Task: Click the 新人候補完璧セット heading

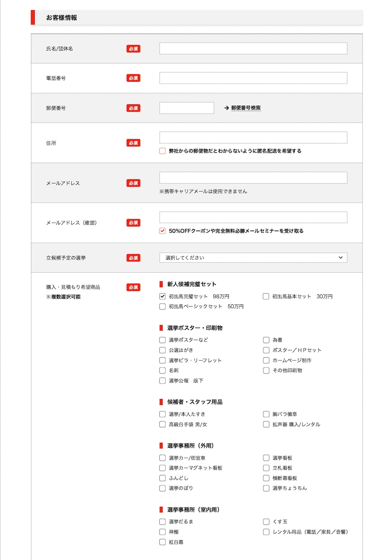Action: point(192,284)
